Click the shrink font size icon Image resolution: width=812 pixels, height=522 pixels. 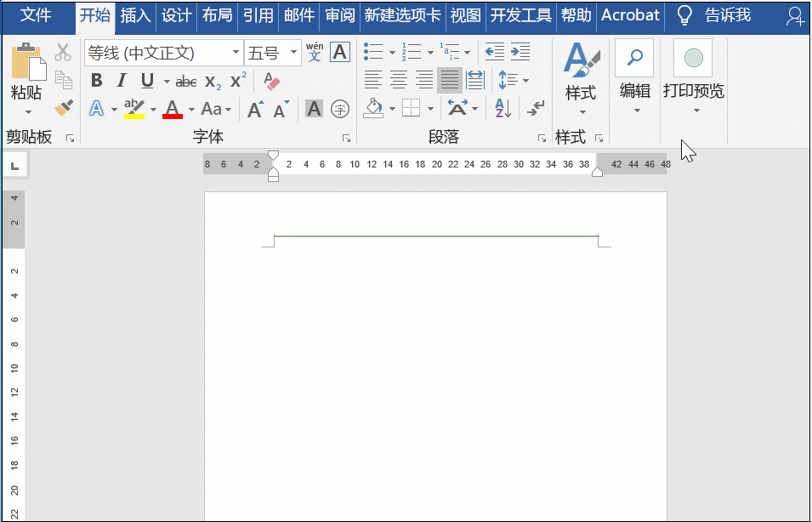coord(281,109)
